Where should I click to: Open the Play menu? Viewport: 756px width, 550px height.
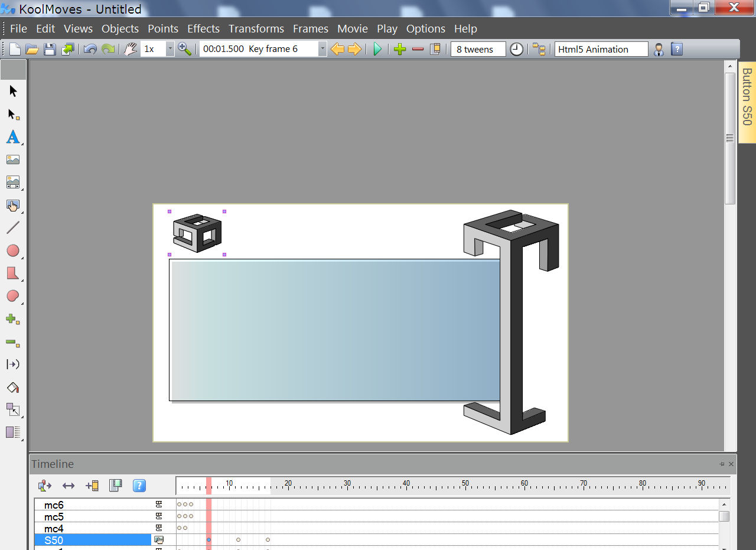tap(387, 29)
